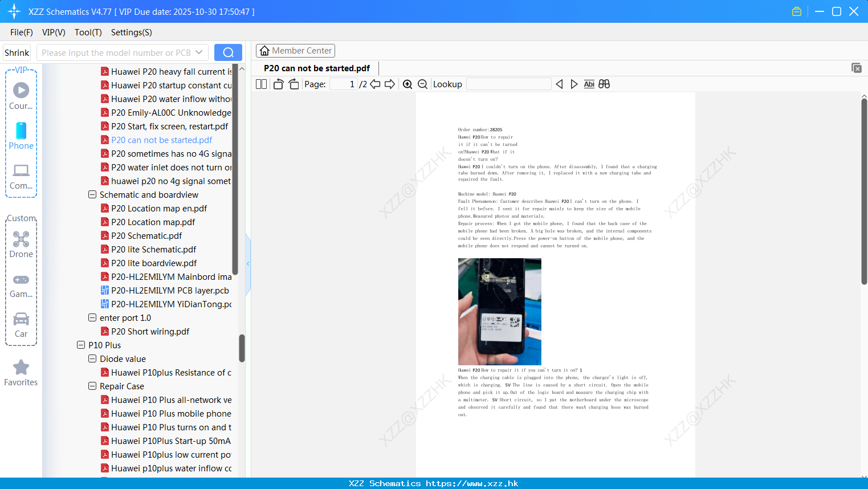Click the model number search field
The height and width of the screenshot is (489, 868).
[x=116, y=52]
